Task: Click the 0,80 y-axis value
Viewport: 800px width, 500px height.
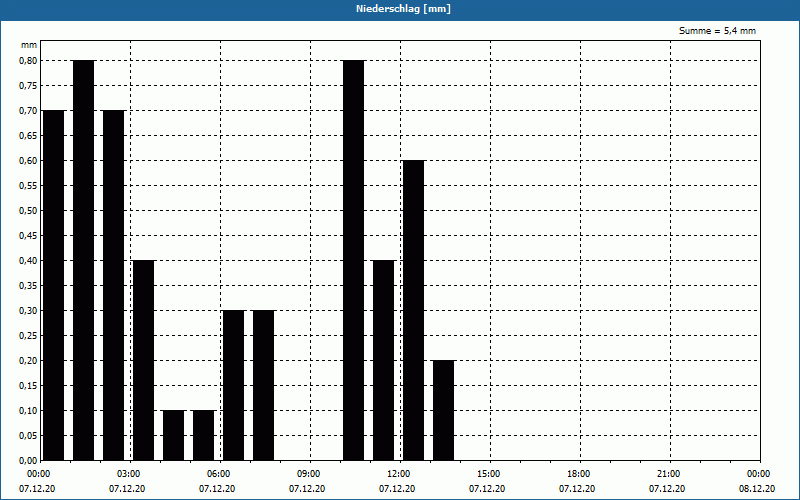Action: [x=28, y=60]
